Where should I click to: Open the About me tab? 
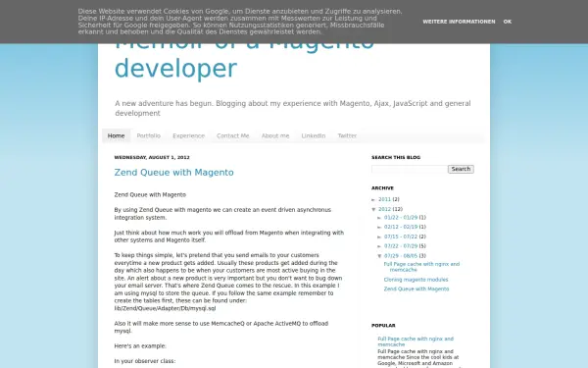pos(275,136)
